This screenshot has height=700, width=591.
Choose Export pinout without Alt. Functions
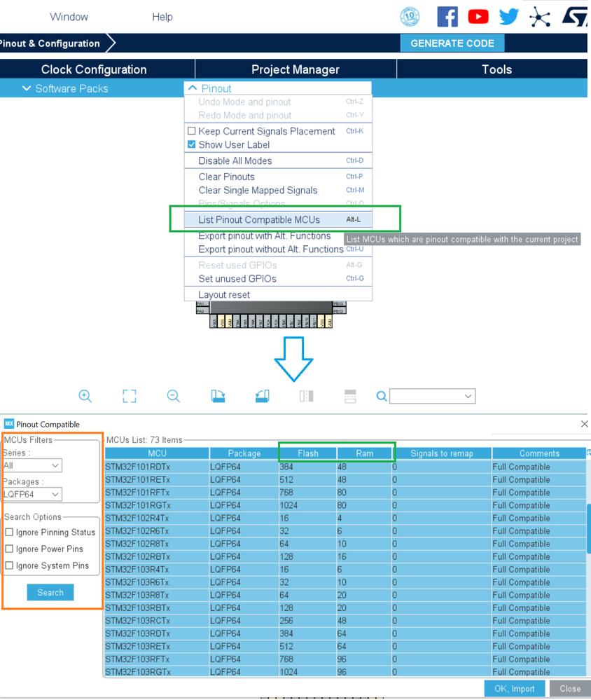(x=278, y=249)
